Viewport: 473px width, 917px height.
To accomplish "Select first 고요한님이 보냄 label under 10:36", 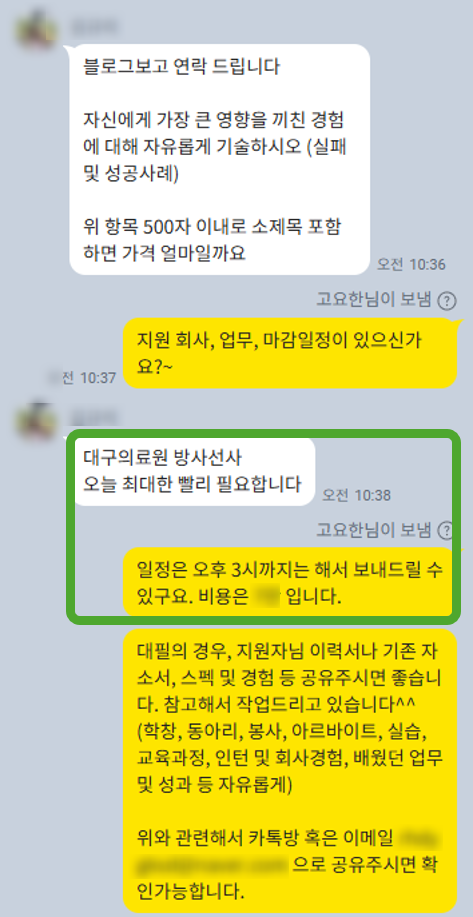I will coord(374,301).
